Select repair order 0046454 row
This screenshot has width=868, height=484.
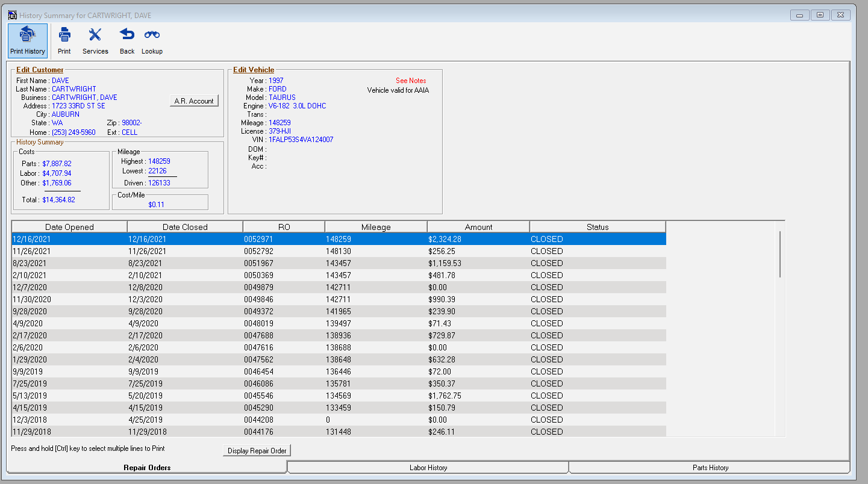click(339, 371)
